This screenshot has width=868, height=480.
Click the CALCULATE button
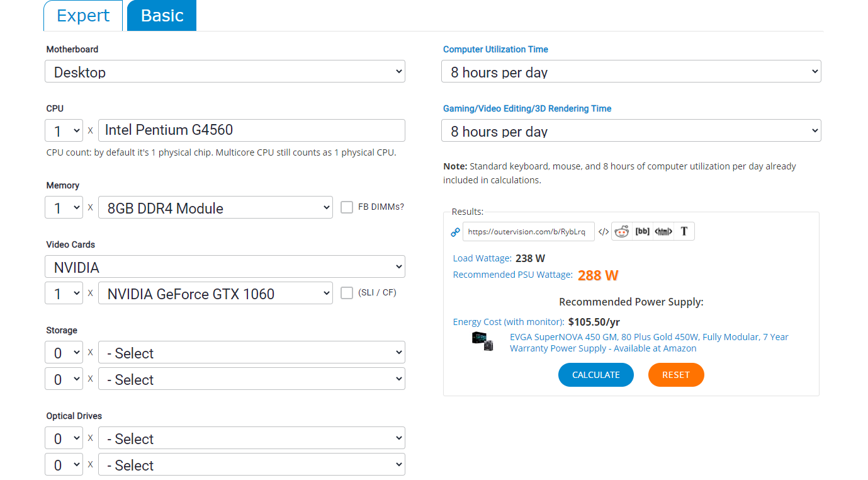[596, 375]
